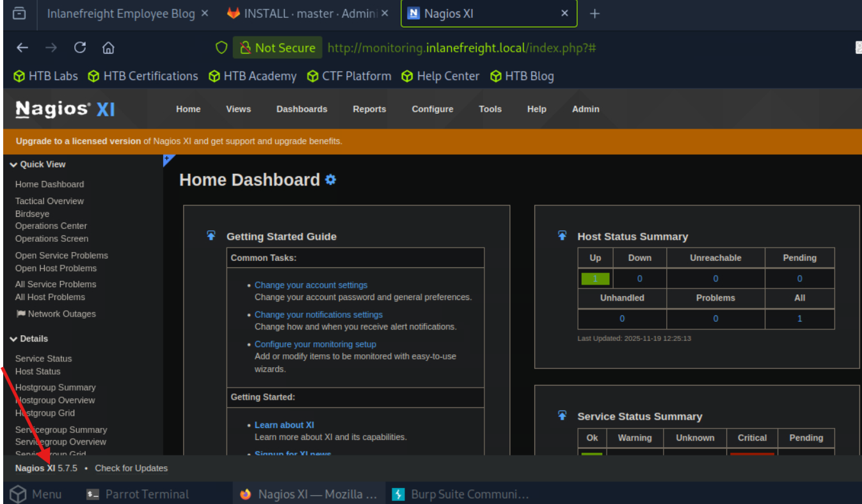The width and height of the screenshot is (862, 504).
Task: Click the Service Status Summary pin icon
Action: click(562, 415)
